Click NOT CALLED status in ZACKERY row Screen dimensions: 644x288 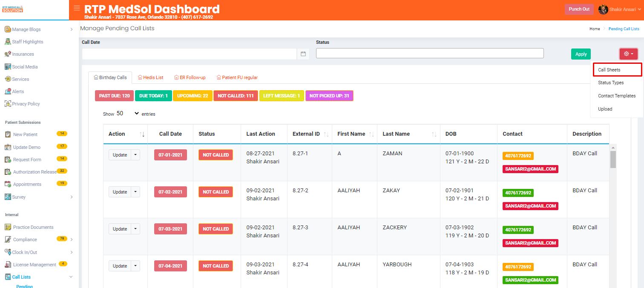coord(216,229)
